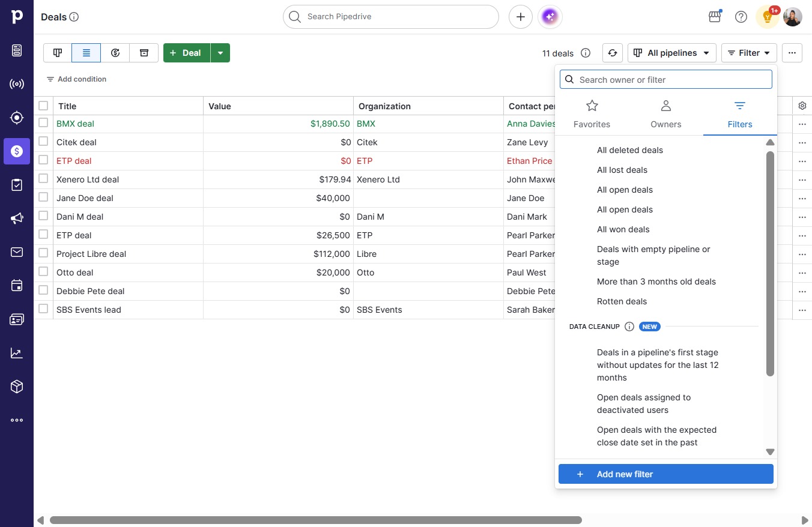812x527 pixels.
Task: Open the Contacts card icon
Action: click(x=17, y=319)
